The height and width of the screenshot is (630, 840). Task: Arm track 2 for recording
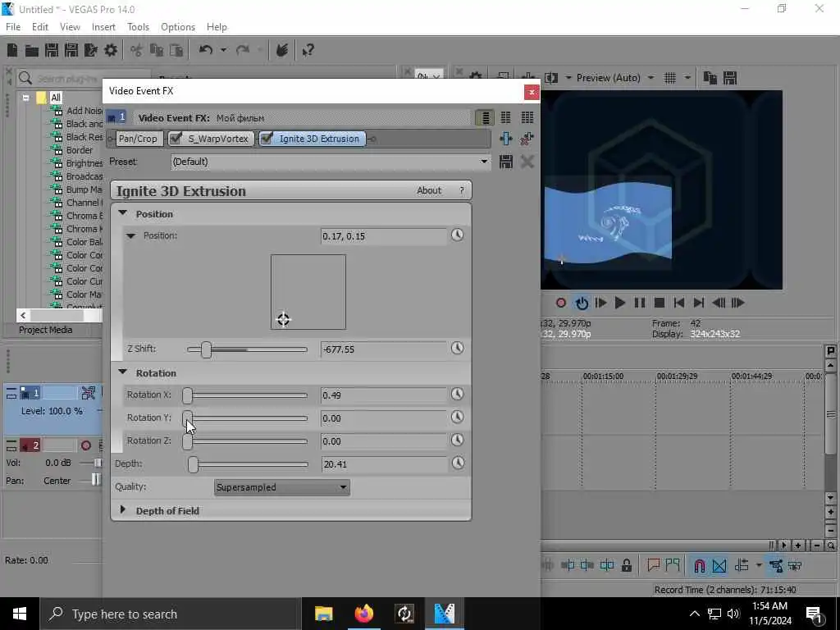[85, 445]
